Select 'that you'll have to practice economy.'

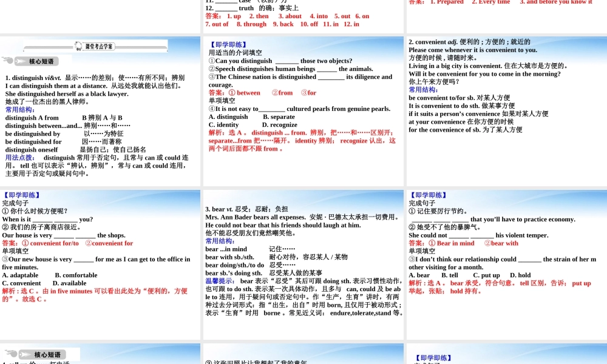coord(523,220)
